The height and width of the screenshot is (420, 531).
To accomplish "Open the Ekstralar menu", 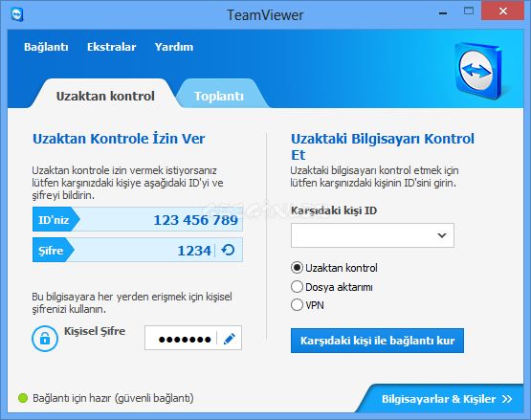I will (x=111, y=47).
